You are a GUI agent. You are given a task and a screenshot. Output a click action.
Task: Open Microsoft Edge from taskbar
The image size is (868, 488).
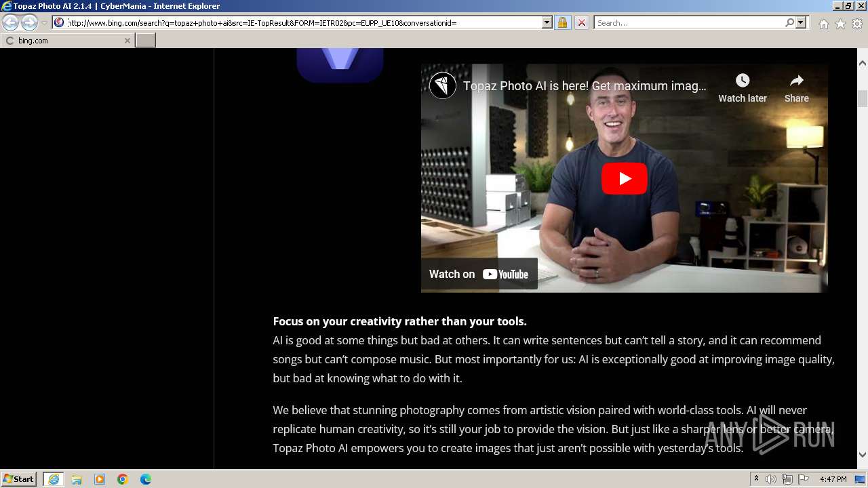pos(146,479)
